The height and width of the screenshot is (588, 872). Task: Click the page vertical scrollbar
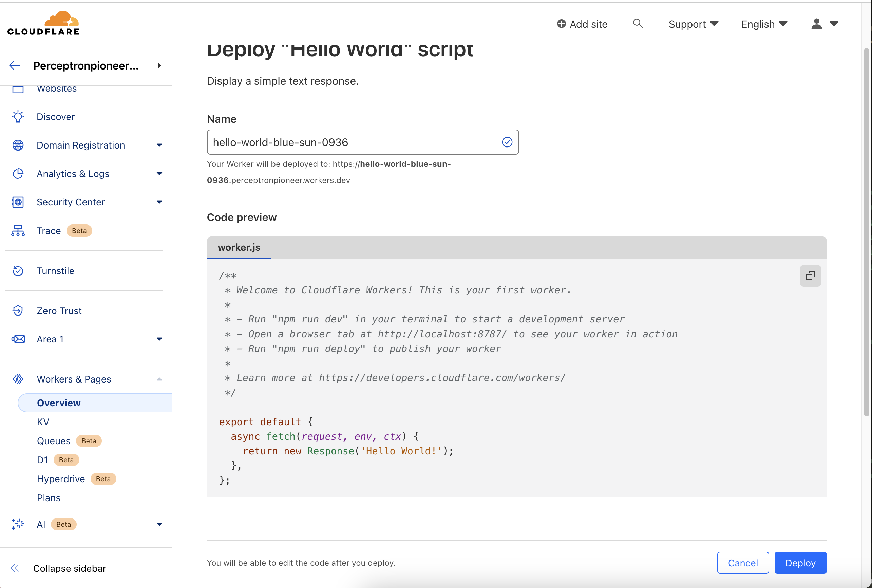(x=866, y=232)
